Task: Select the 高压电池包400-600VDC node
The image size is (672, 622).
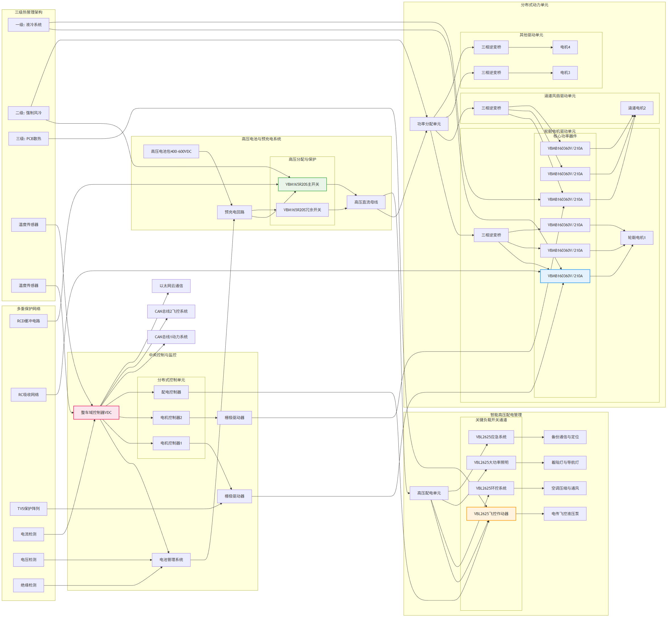Action: (x=171, y=151)
